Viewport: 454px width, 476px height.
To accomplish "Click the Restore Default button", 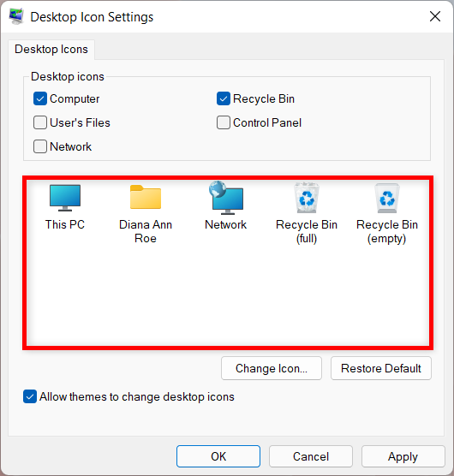I will click(381, 368).
